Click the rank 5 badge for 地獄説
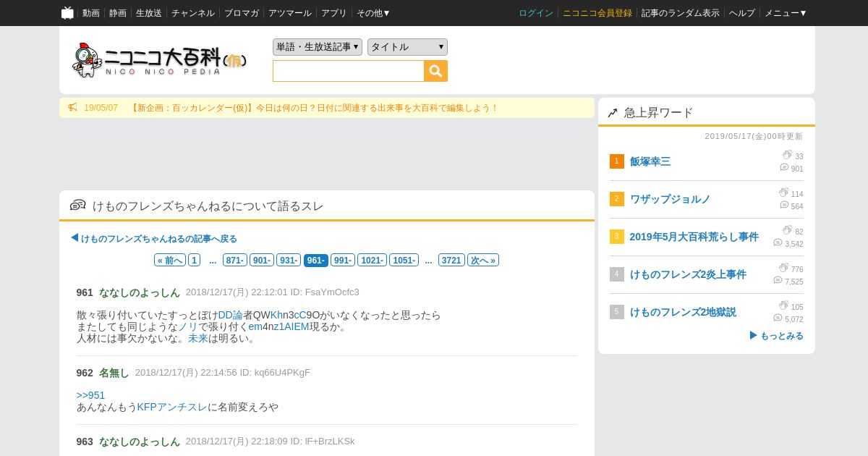Image resolution: width=868 pixels, height=456 pixels. point(616,312)
